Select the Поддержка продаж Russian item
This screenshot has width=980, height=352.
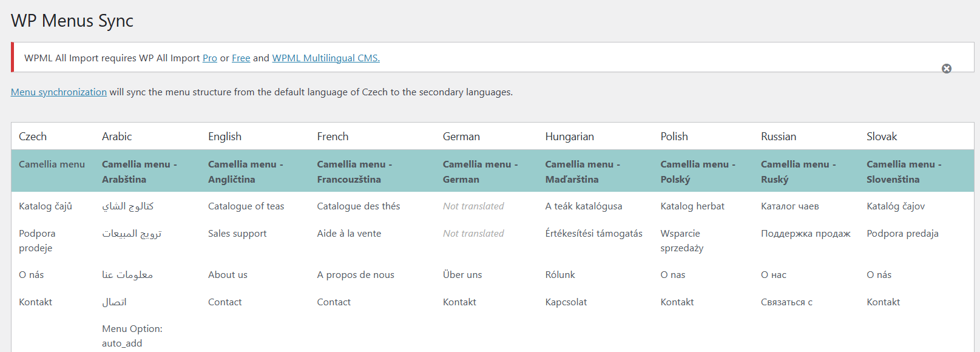pyautogui.click(x=806, y=234)
